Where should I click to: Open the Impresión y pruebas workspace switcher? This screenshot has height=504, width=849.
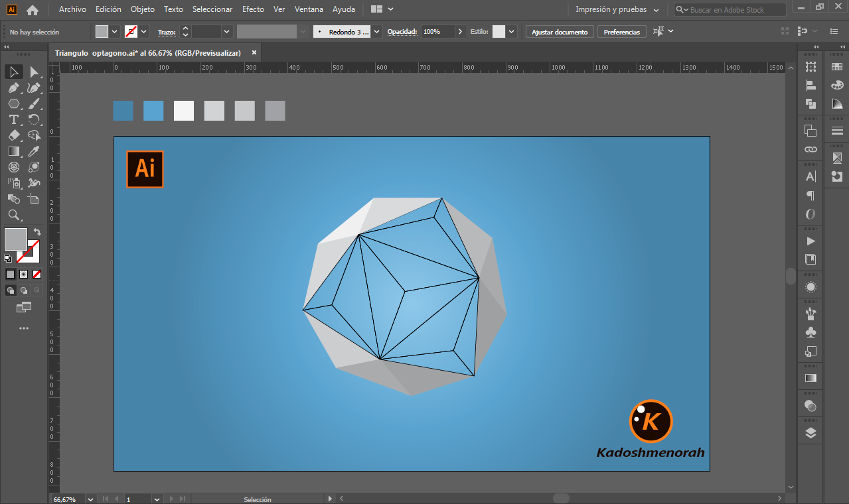pyautogui.click(x=617, y=10)
